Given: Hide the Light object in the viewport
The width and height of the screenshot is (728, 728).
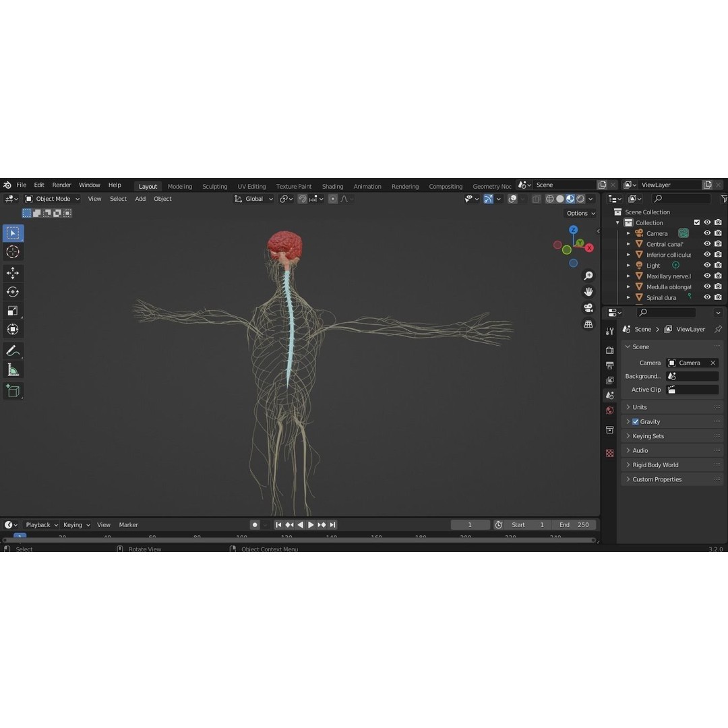Looking at the screenshot, I should [x=706, y=265].
